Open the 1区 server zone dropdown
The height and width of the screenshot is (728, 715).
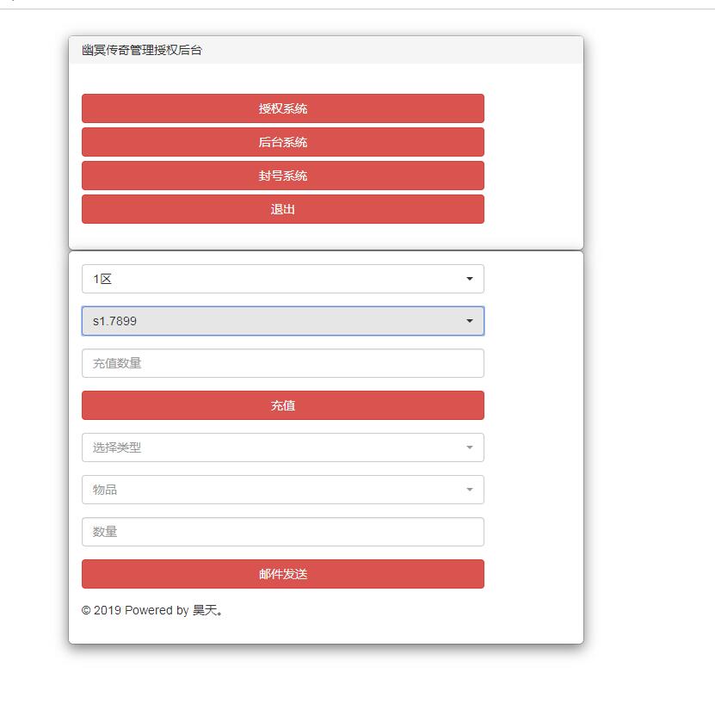pos(282,279)
